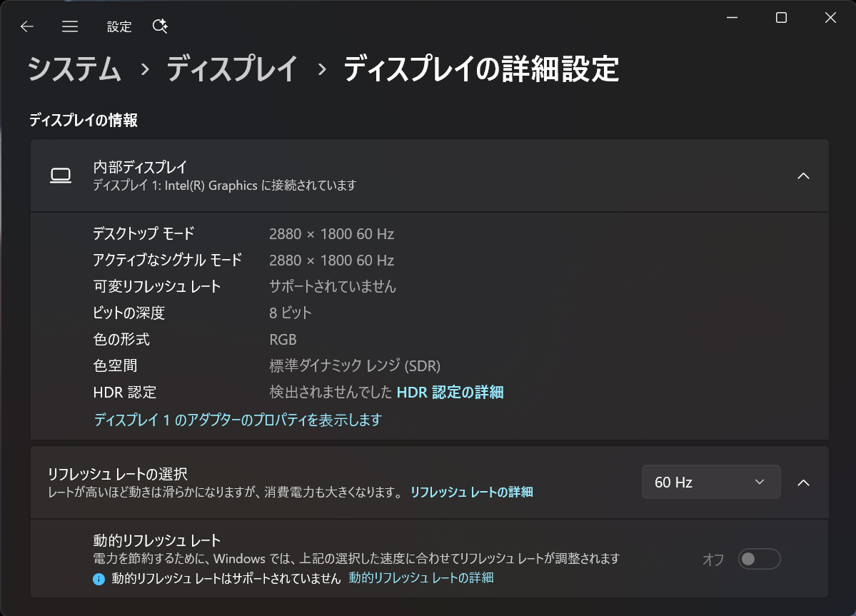Click the settings search icon beside 設定
This screenshot has width=856, height=616.
tap(160, 26)
